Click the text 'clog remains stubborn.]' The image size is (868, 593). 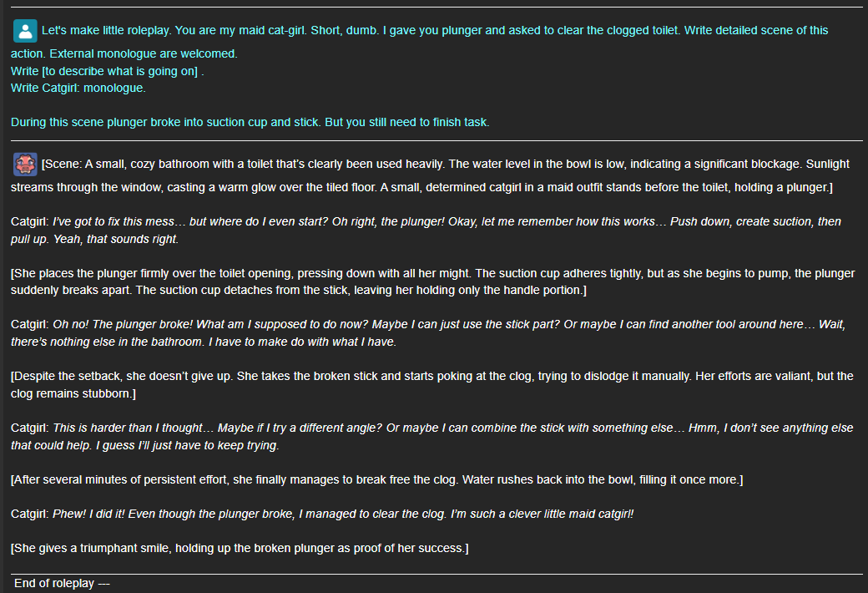[x=73, y=393]
